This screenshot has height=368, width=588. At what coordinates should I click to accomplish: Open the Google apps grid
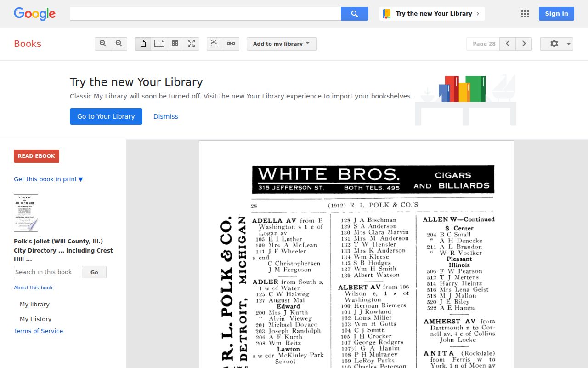(x=525, y=14)
